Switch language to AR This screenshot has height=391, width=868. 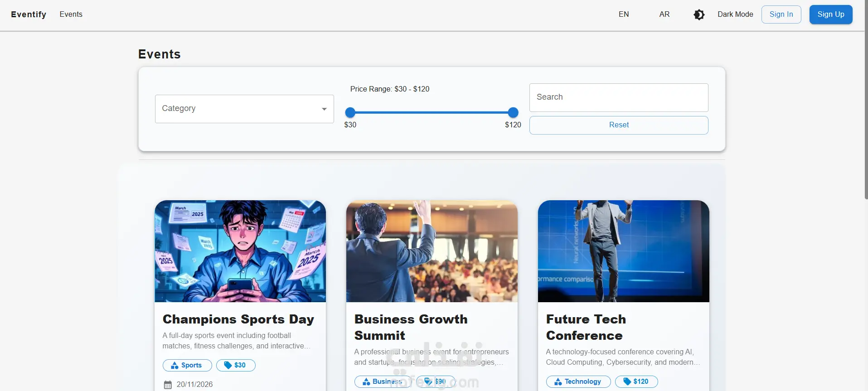664,14
